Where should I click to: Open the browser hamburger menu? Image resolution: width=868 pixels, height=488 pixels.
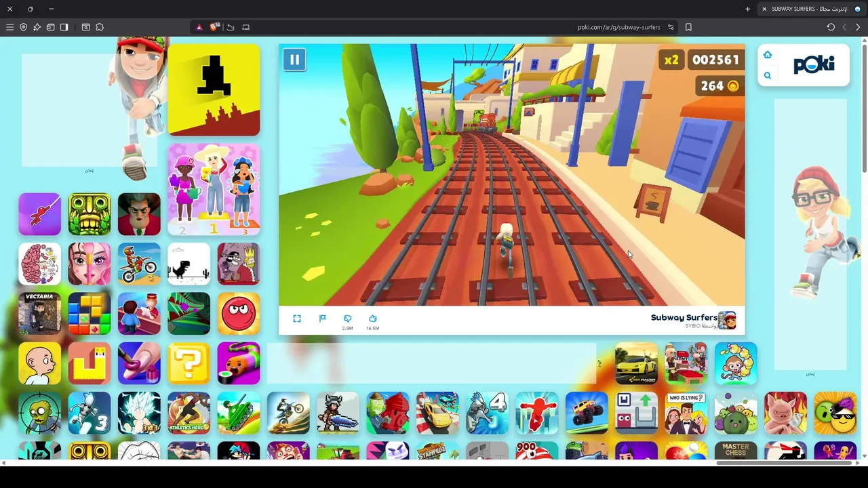click(x=9, y=27)
